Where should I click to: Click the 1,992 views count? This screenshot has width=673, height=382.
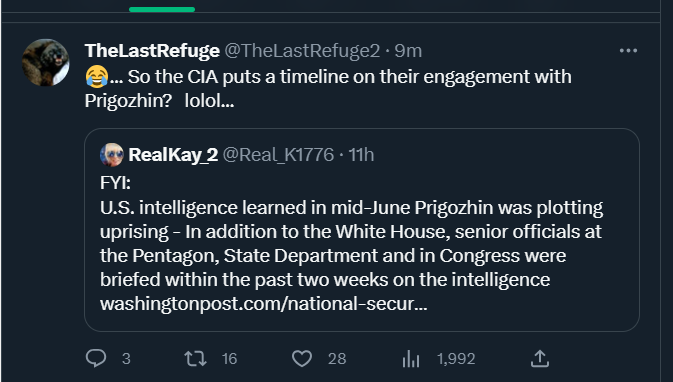[456, 358]
